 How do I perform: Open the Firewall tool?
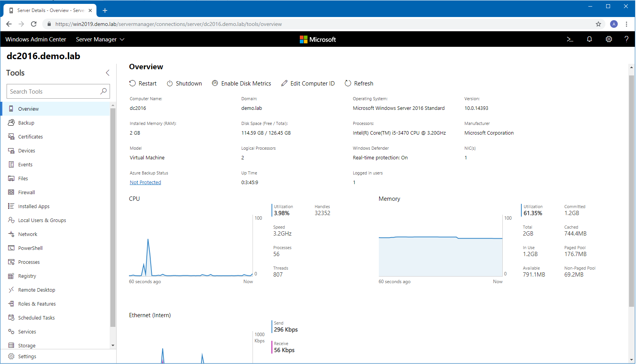pyautogui.click(x=26, y=192)
